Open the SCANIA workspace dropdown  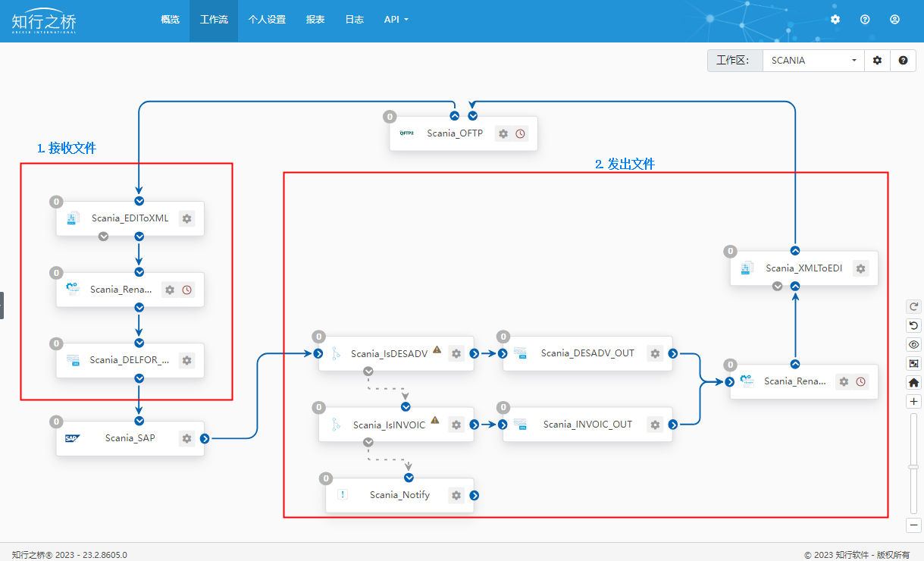tap(813, 61)
